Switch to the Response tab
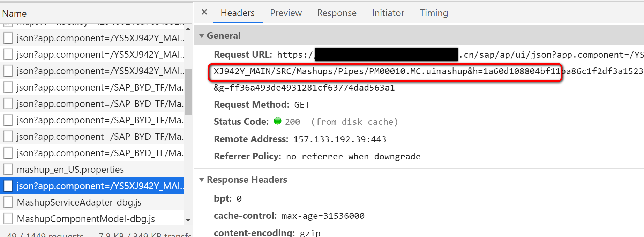644x237 pixels. [337, 13]
